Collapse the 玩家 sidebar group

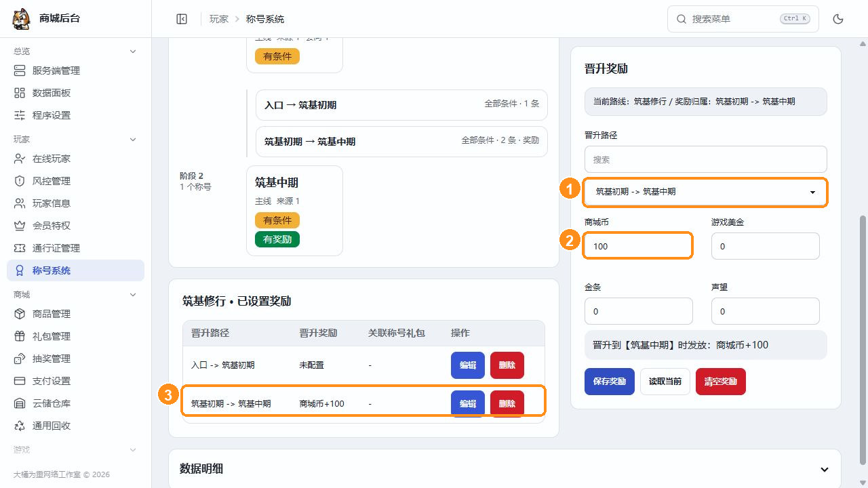(133, 140)
